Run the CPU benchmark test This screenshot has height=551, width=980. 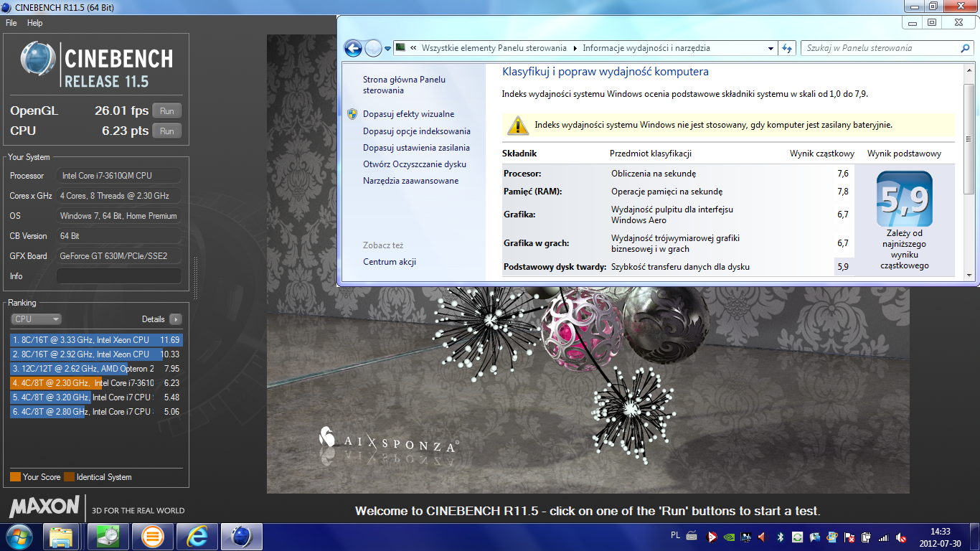167,131
